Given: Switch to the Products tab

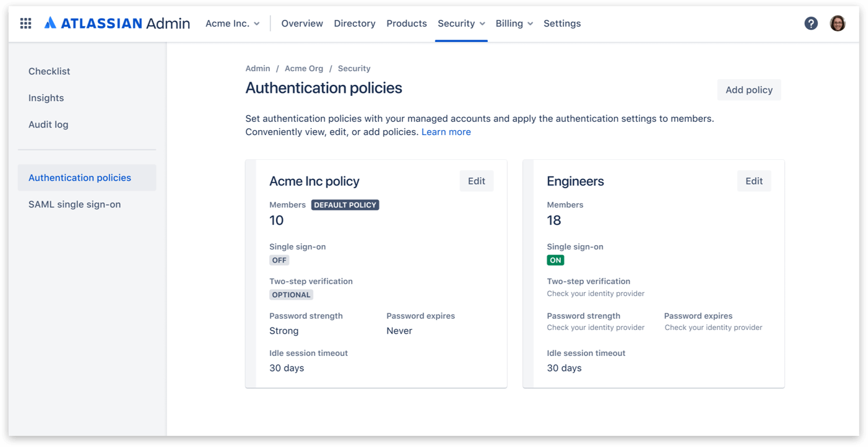Looking at the screenshot, I should [x=407, y=24].
